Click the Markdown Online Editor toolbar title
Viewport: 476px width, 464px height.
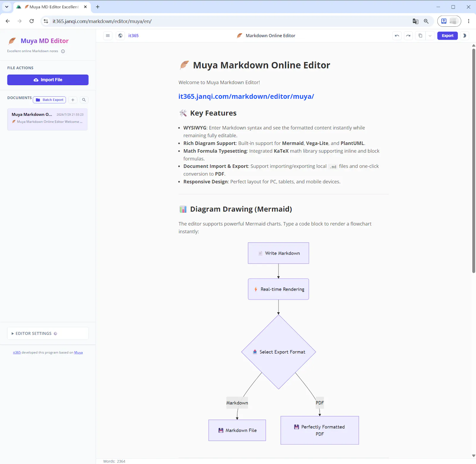click(270, 36)
